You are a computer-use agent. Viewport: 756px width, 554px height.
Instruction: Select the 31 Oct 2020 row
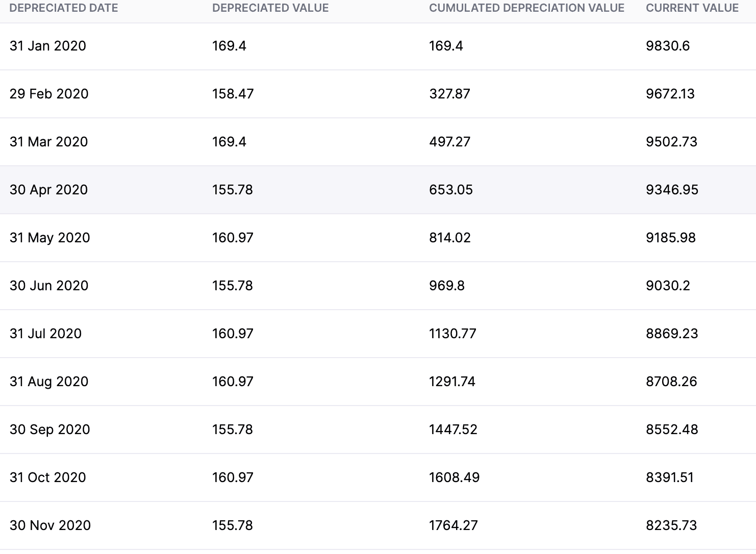click(x=48, y=477)
